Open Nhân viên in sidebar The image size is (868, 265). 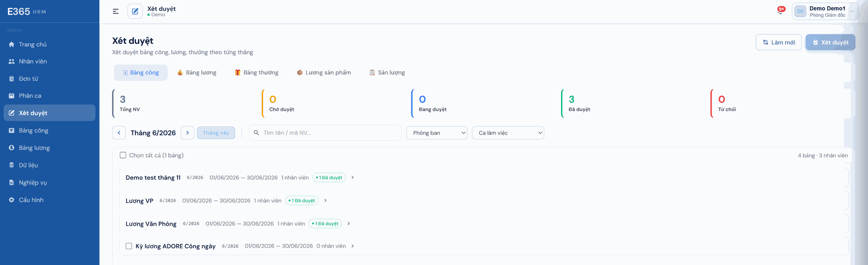point(50,61)
